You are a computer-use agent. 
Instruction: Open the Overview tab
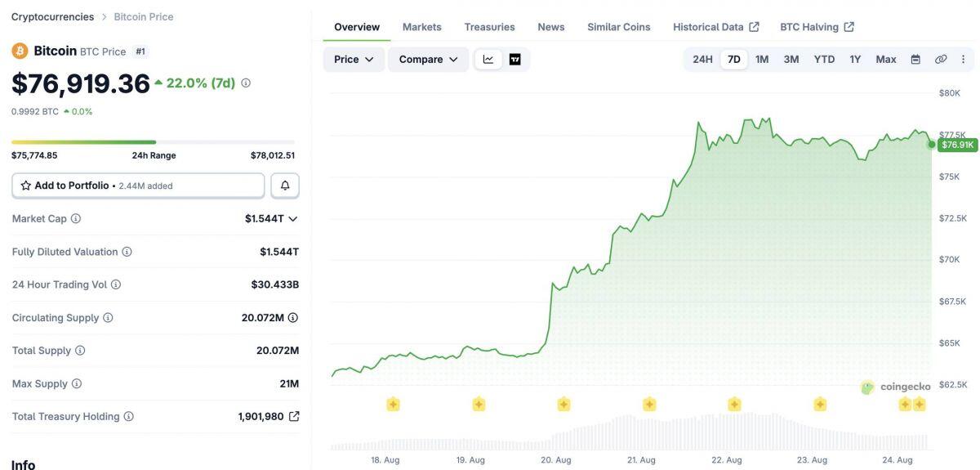click(x=357, y=27)
